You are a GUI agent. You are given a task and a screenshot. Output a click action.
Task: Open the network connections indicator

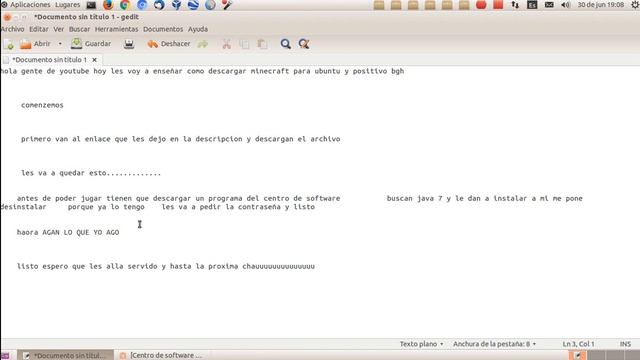point(515,5)
